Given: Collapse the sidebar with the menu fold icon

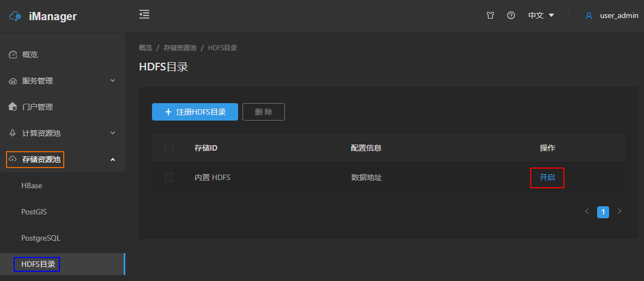Looking at the screenshot, I should pyautogui.click(x=144, y=15).
